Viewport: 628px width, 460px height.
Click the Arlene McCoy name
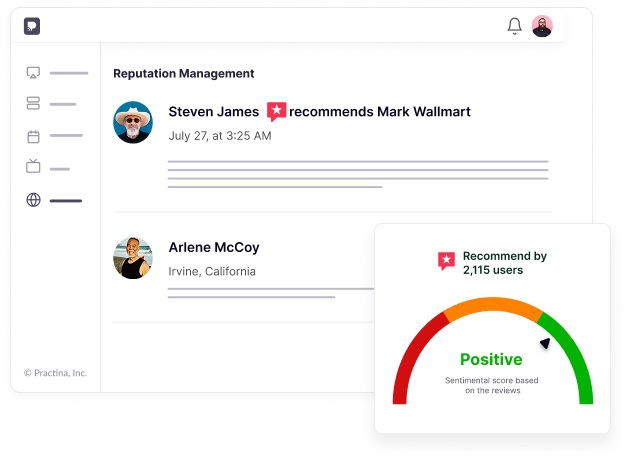click(214, 247)
